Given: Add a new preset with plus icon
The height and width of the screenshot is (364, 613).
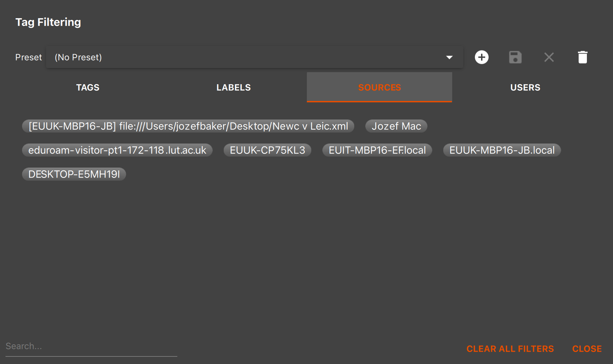Looking at the screenshot, I should pyautogui.click(x=481, y=57).
